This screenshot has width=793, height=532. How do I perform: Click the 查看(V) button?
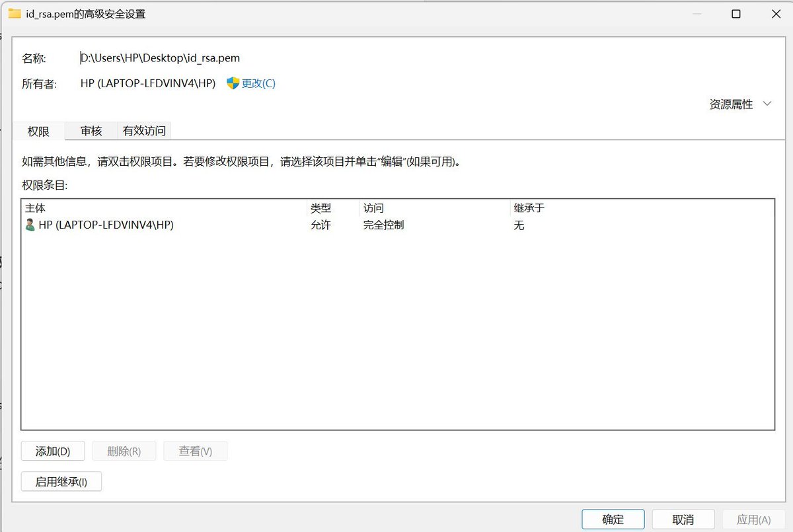click(x=196, y=451)
